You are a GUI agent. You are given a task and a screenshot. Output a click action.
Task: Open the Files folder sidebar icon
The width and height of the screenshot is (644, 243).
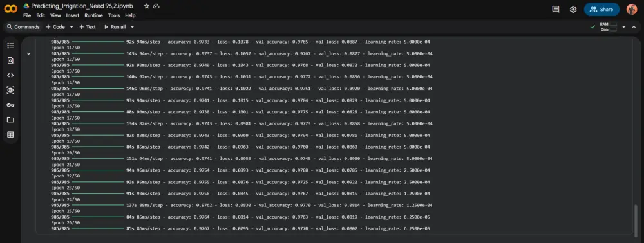click(11, 120)
